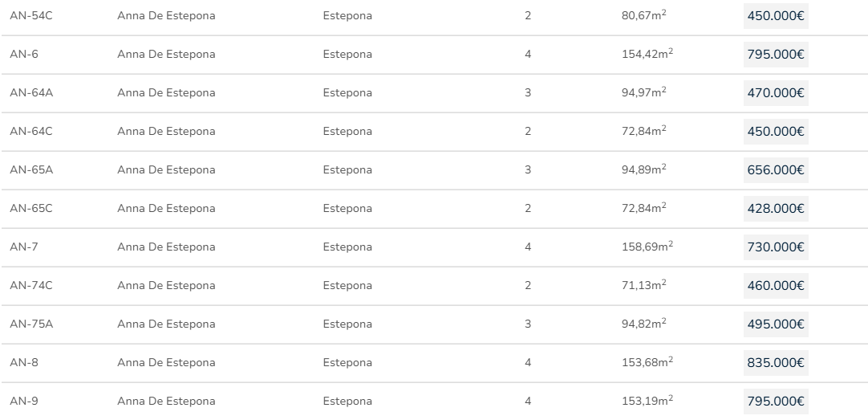Click the 460.000€ price button
Viewport: 868px width, 420px height.
pos(775,286)
